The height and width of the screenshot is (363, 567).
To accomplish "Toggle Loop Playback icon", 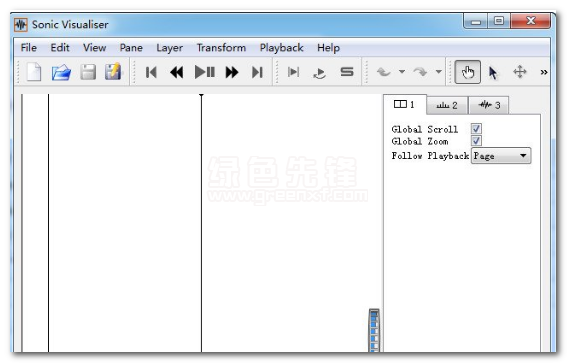I will point(320,73).
